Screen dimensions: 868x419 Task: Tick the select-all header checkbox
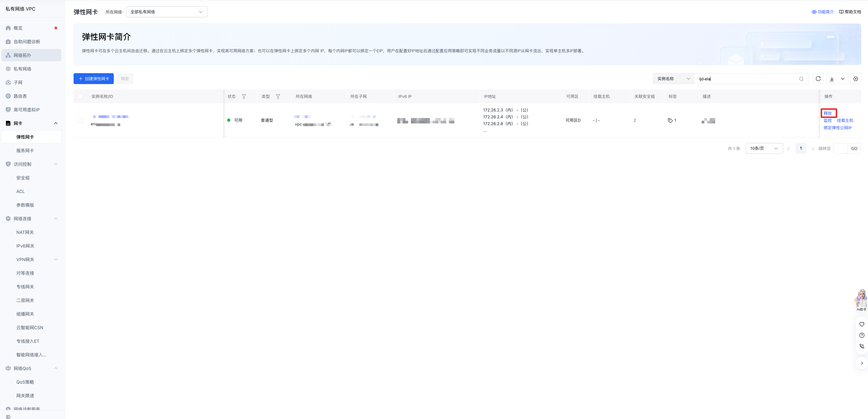click(x=80, y=96)
